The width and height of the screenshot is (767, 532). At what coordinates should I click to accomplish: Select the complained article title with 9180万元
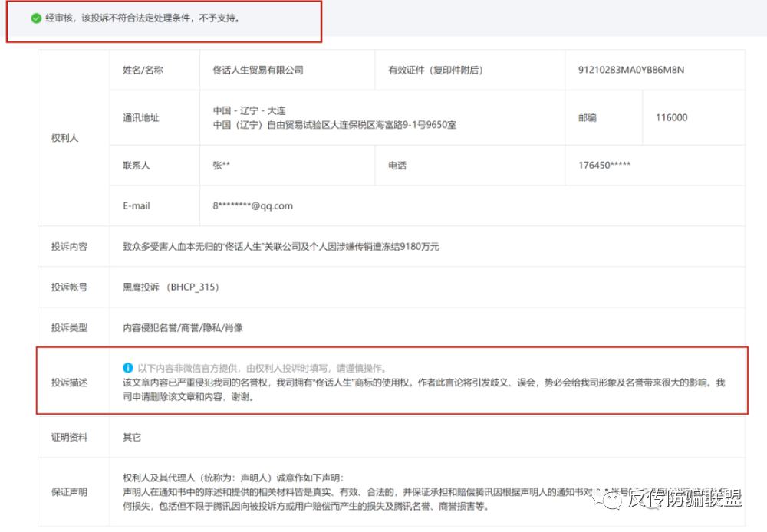(x=281, y=246)
